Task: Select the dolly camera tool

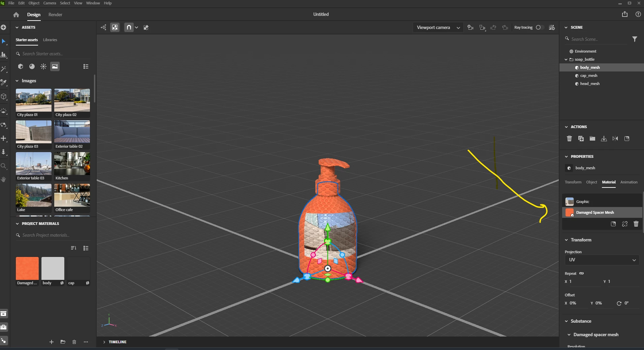Action: (4, 152)
